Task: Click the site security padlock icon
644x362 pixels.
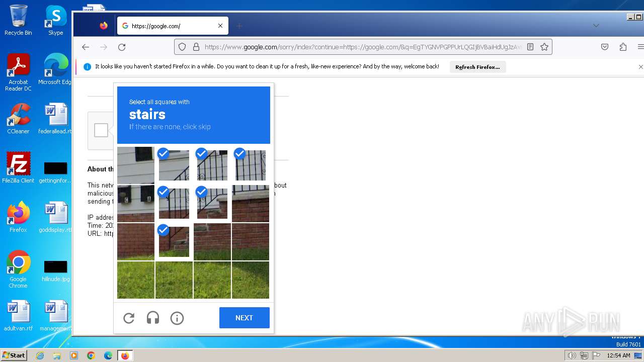Action: (196, 47)
